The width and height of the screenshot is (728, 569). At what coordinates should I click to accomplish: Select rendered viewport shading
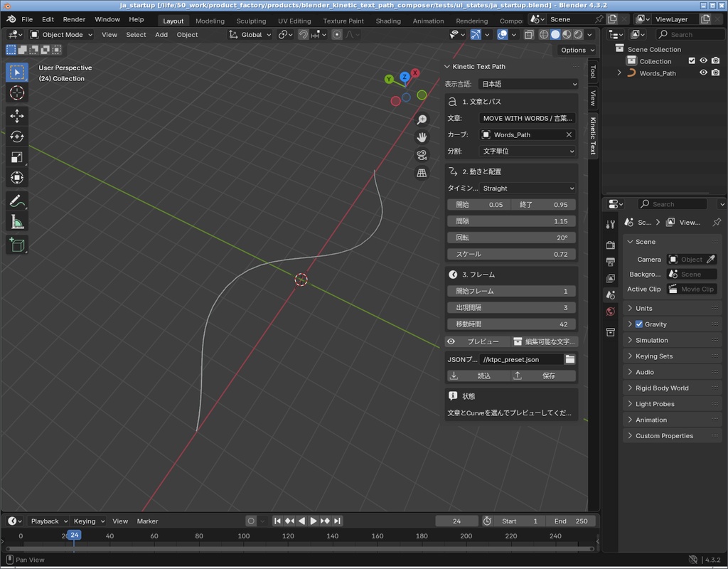coord(578,35)
